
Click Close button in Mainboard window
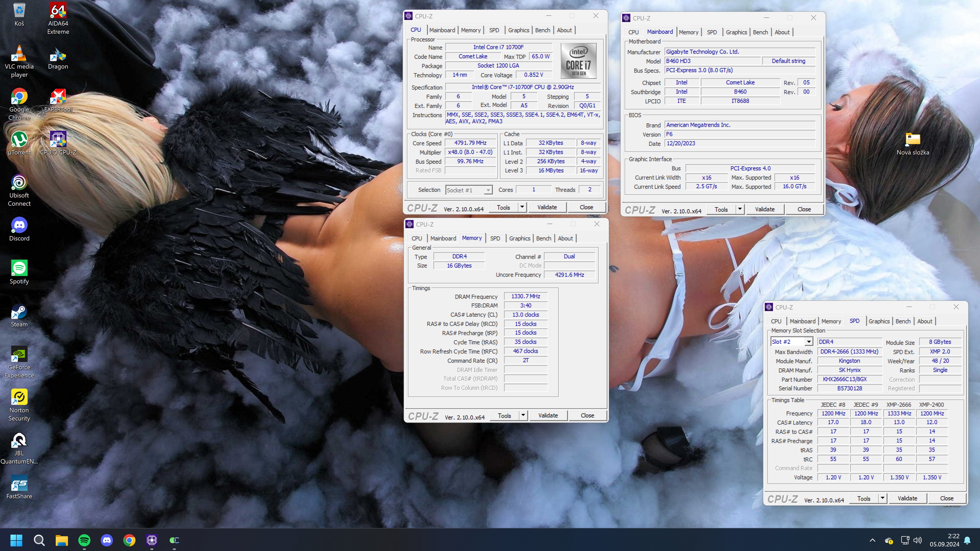804,209
